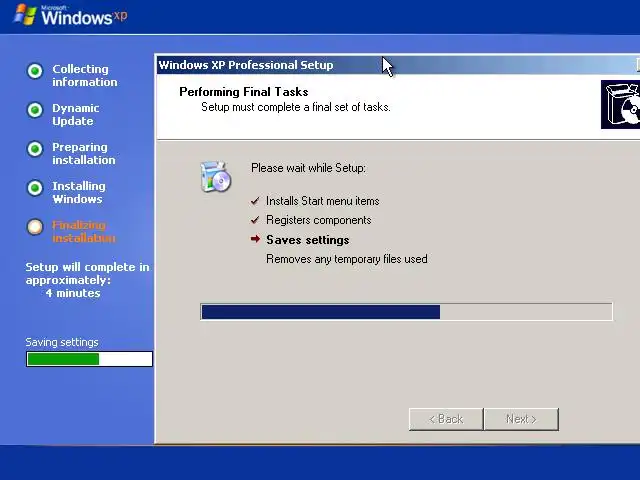Click the checkmark next to Installs Start menu items
The image size is (640, 480).
coord(255,201)
